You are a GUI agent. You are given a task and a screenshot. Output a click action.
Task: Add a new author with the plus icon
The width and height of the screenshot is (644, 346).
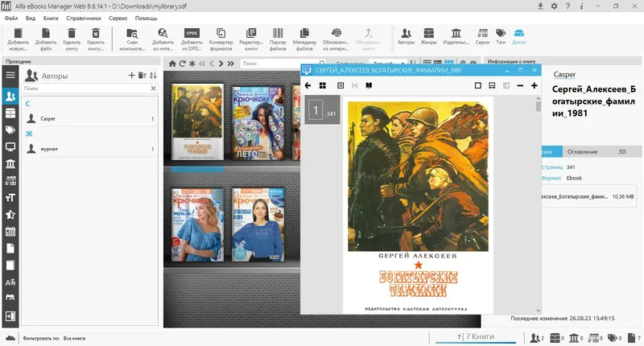(131, 75)
